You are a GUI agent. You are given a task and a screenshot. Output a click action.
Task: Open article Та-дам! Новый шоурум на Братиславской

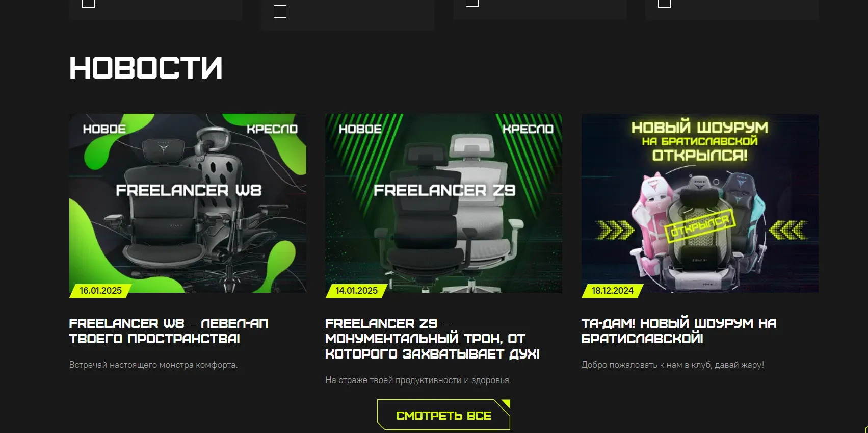[679, 331]
